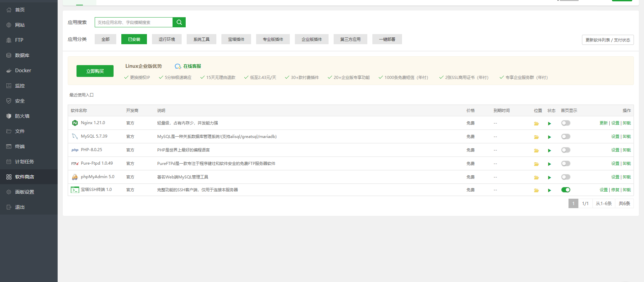Click the Docker whale icon

point(9,70)
